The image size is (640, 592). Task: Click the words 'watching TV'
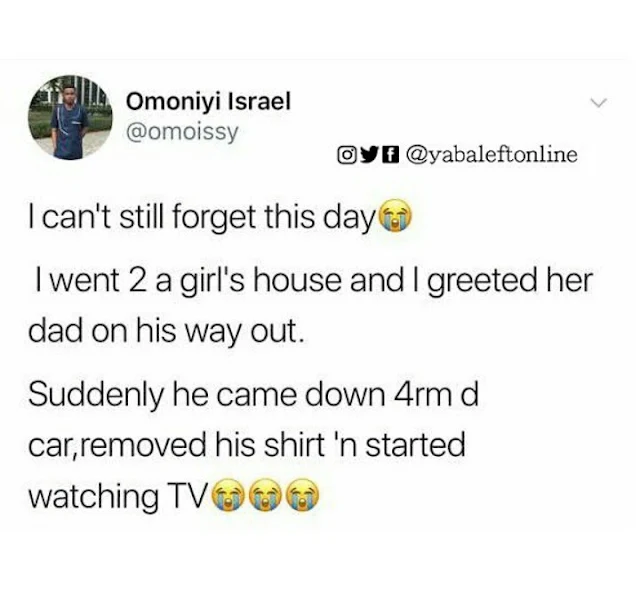[119, 496]
